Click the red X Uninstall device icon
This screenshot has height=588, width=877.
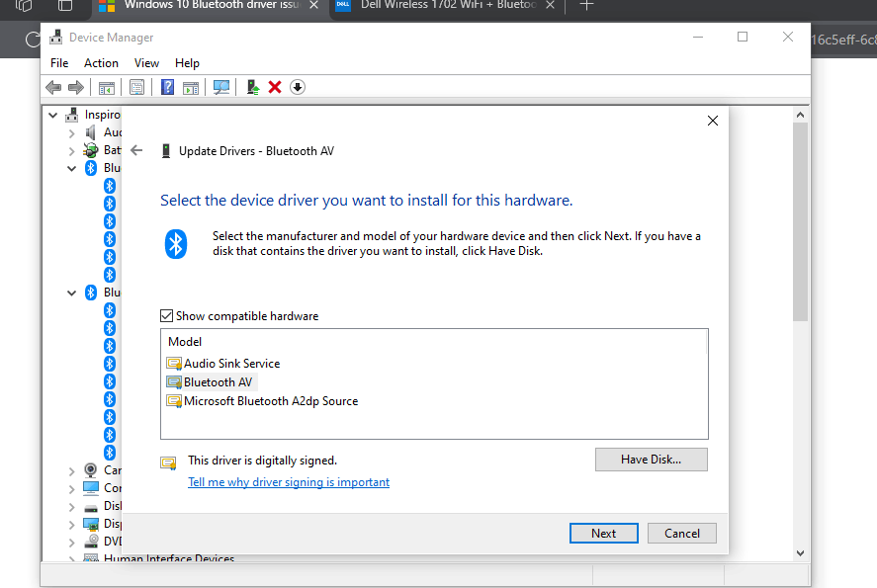[x=275, y=87]
